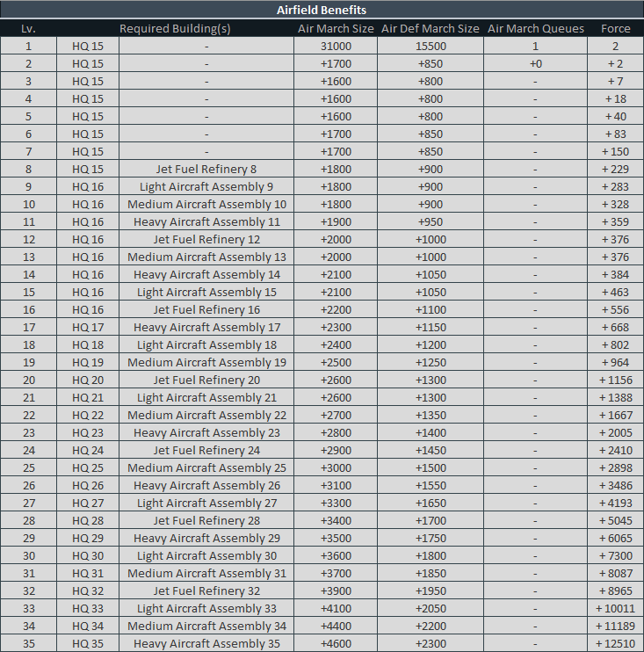Click the Medium Aircraft Assembly 31 cell
Screen dimensions: 644x652
click(206, 573)
